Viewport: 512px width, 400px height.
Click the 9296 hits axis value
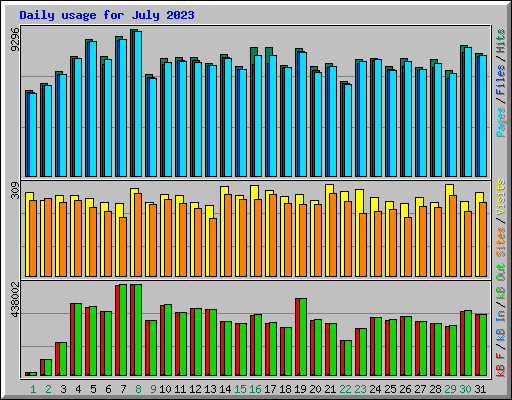[x=15, y=40]
